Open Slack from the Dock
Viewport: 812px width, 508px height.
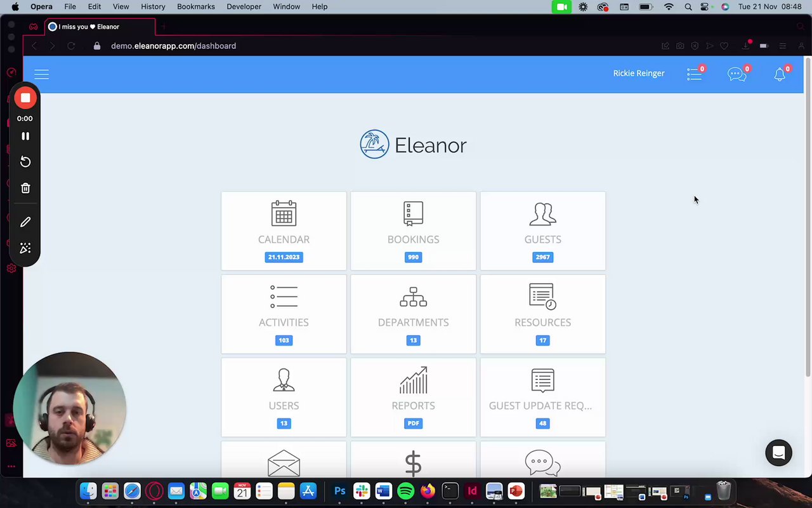362,491
